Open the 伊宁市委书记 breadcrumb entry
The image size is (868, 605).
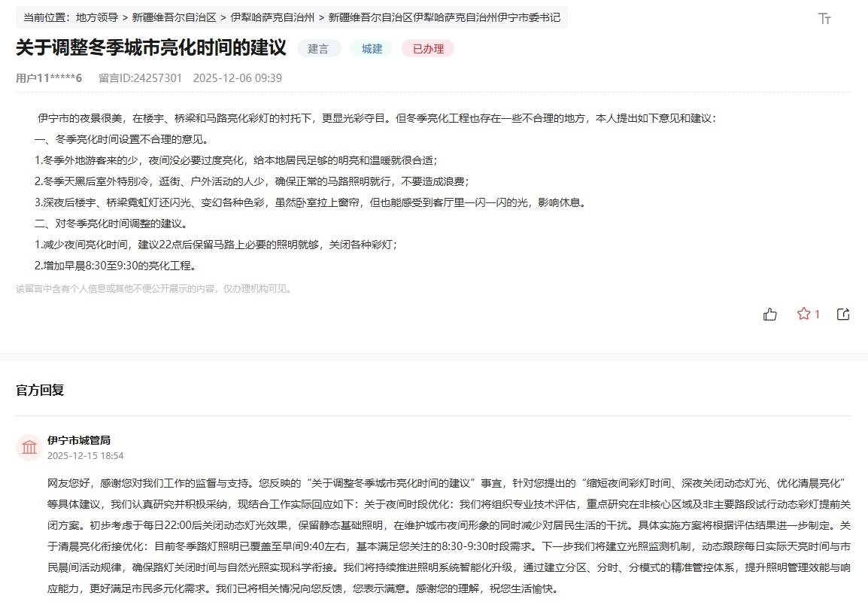coord(445,17)
